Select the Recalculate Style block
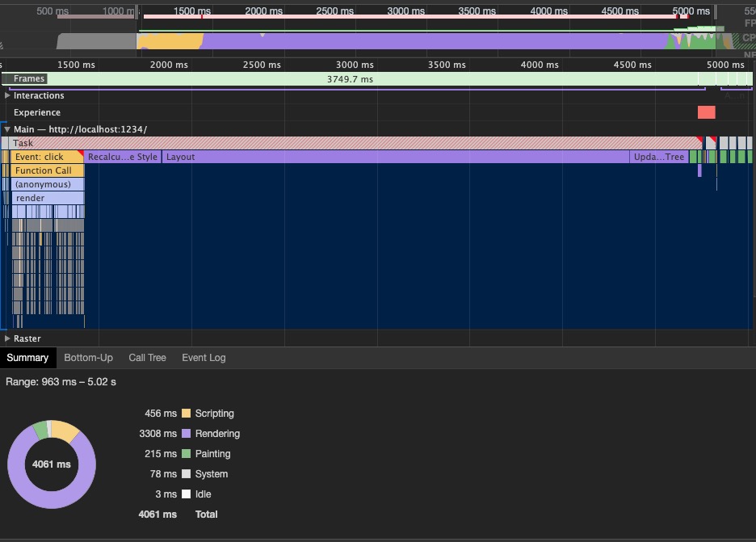The height and width of the screenshot is (542, 756). click(123, 157)
